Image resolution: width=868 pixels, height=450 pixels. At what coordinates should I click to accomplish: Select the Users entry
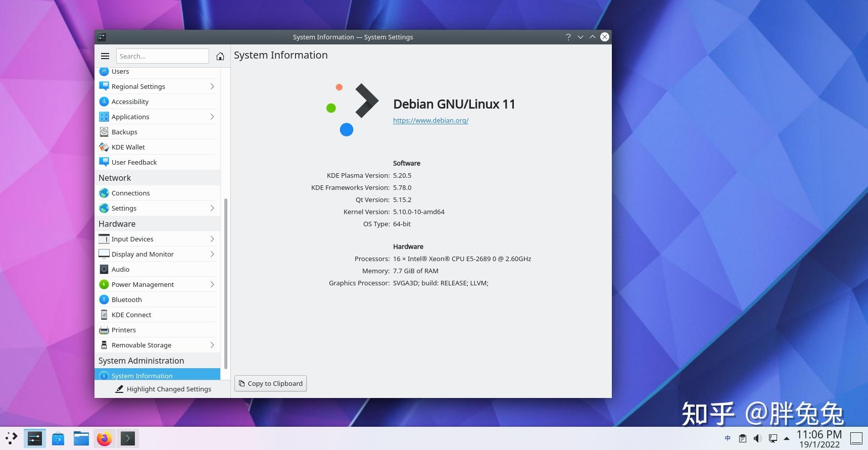pos(157,72)
